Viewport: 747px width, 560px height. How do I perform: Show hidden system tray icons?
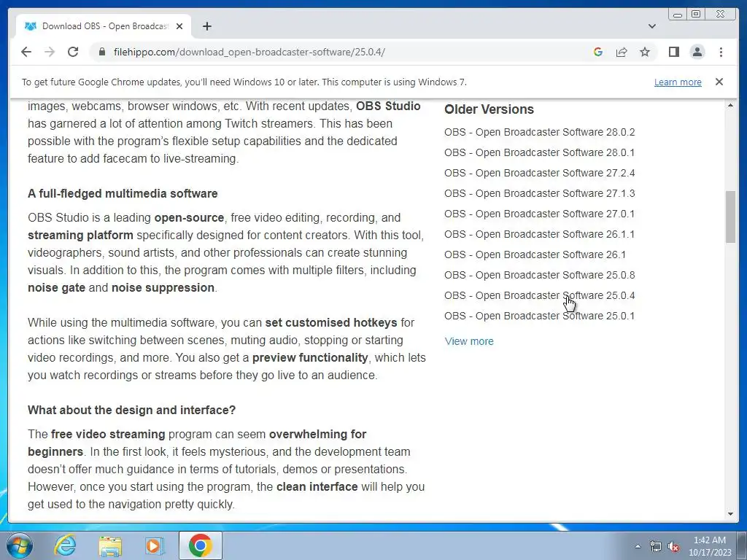(x=638, y=546)
